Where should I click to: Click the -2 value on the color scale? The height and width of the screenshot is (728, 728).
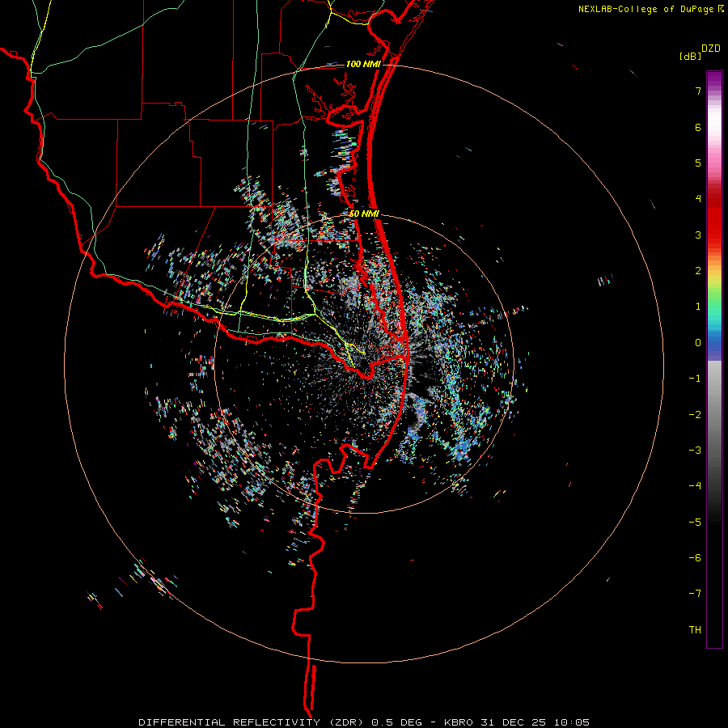click(695, 415)
